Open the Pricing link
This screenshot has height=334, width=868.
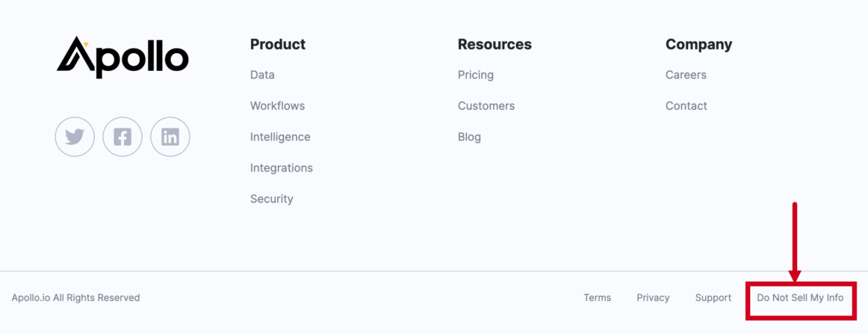pyautogui.click(x=476, y=75)
